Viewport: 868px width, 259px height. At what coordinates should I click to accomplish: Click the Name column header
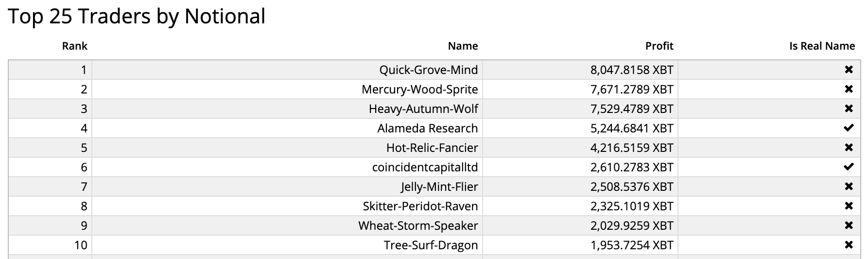click(x=463, y=46)
